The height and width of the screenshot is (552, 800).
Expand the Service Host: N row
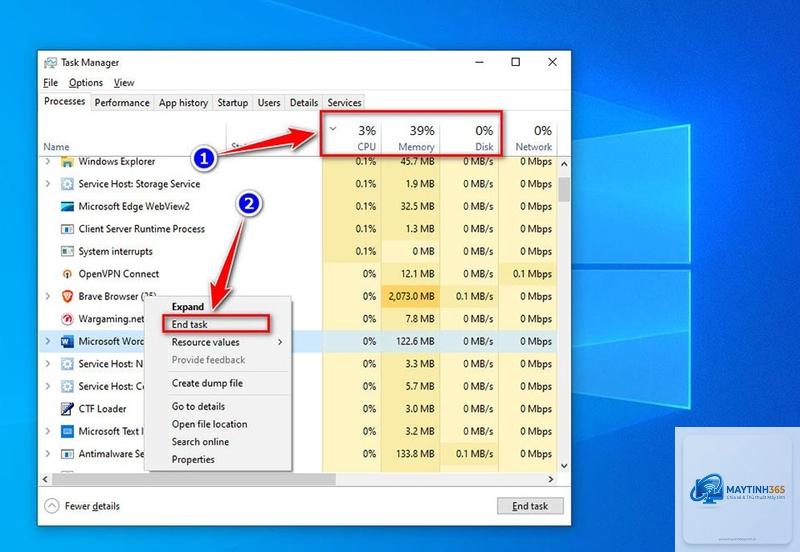tap(48, 364)
